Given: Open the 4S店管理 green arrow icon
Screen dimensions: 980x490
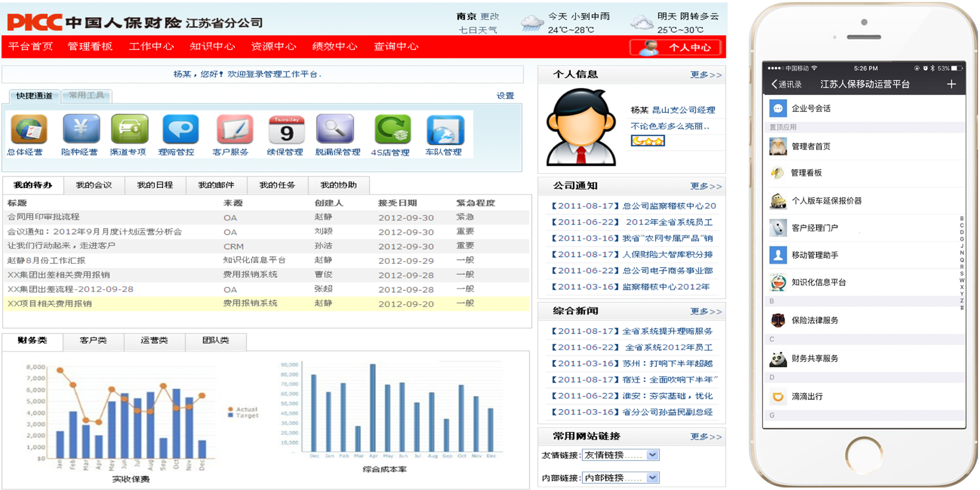Looking at the screenshot, I should point(392,129).
